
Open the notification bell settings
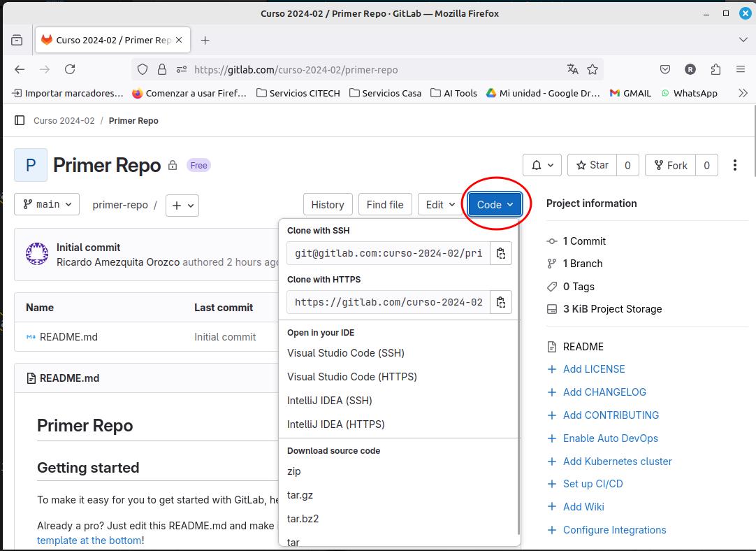542,165
